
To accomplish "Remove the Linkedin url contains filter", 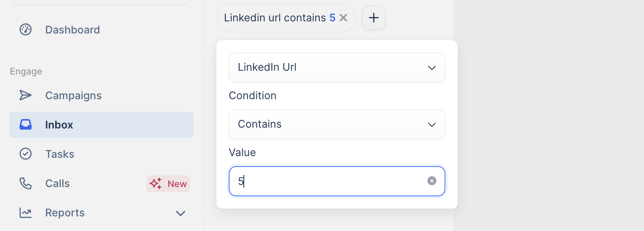I will coord(343,18).
